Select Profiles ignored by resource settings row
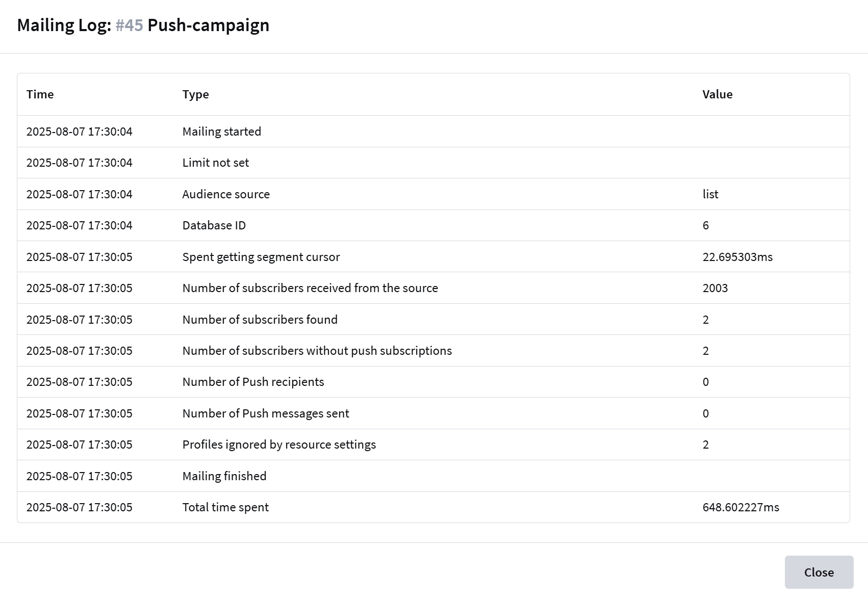Viewport: 868px width, 600px height. 279,445
